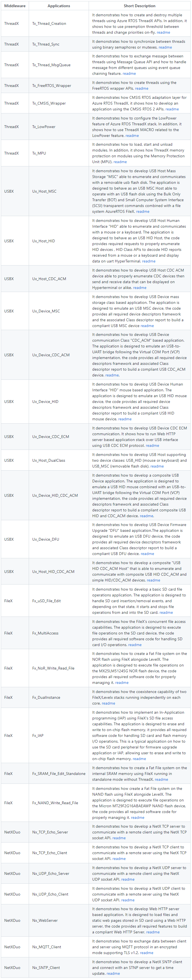Open the readme for Nx_SNTP_Client
The height and width of the screenshot is (980, 192).
click(113, 973)
